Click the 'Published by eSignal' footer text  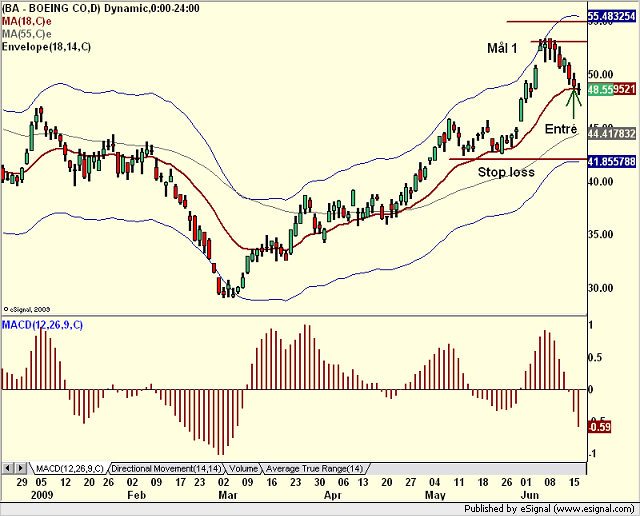pyautogui.click(x=550, y=509)
